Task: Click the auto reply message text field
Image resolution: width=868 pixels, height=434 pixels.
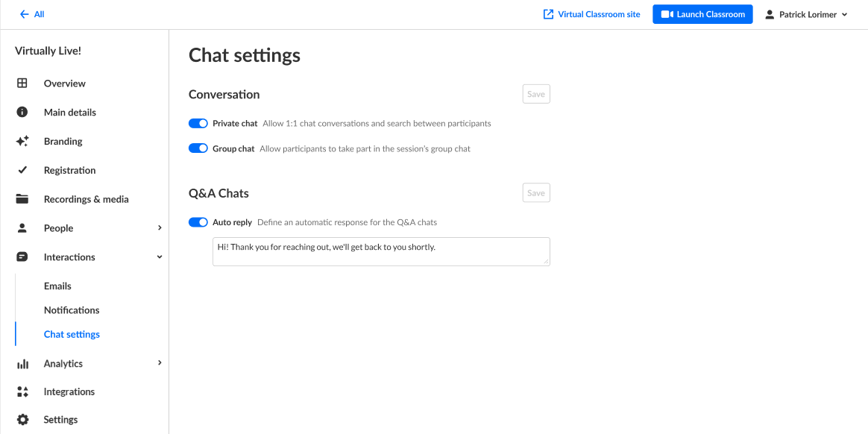Action: (x=380, y=251)
